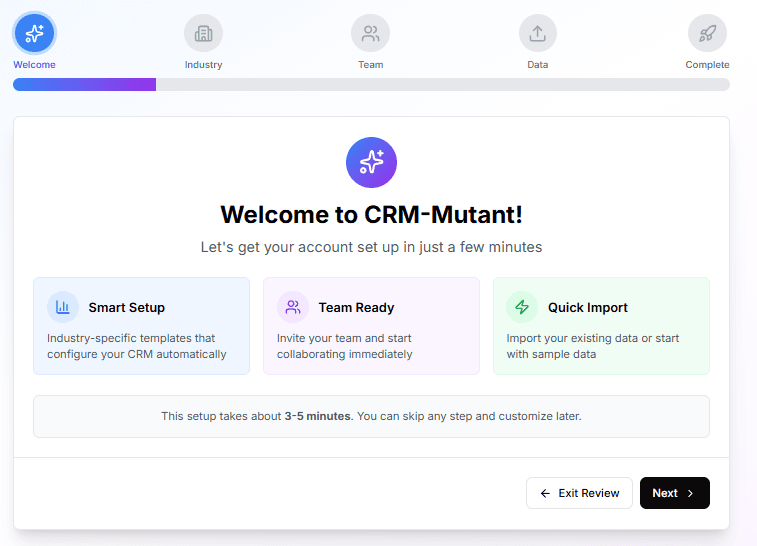Click the Welcome step label

coord(34,65)
